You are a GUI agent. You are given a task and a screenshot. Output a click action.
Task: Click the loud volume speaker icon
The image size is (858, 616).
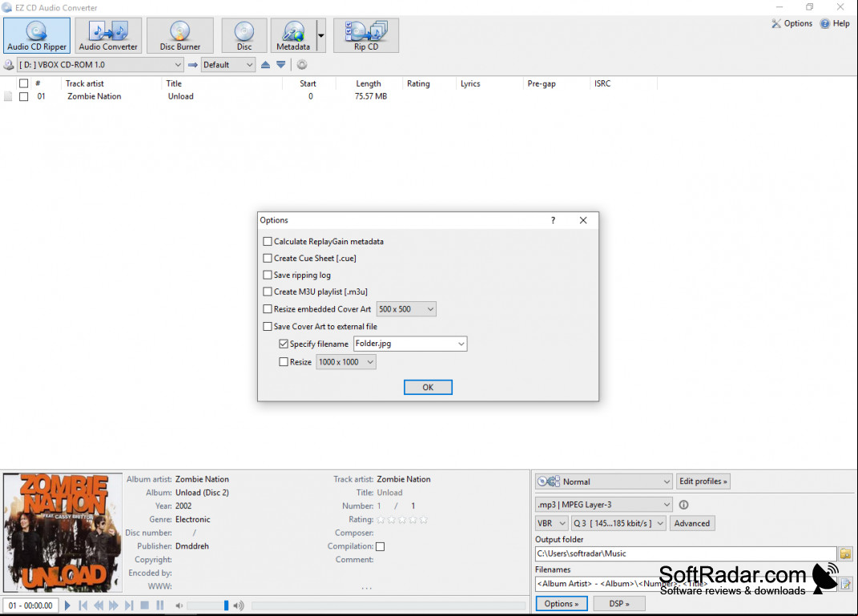pyautogui.click(x=239, y=606)
